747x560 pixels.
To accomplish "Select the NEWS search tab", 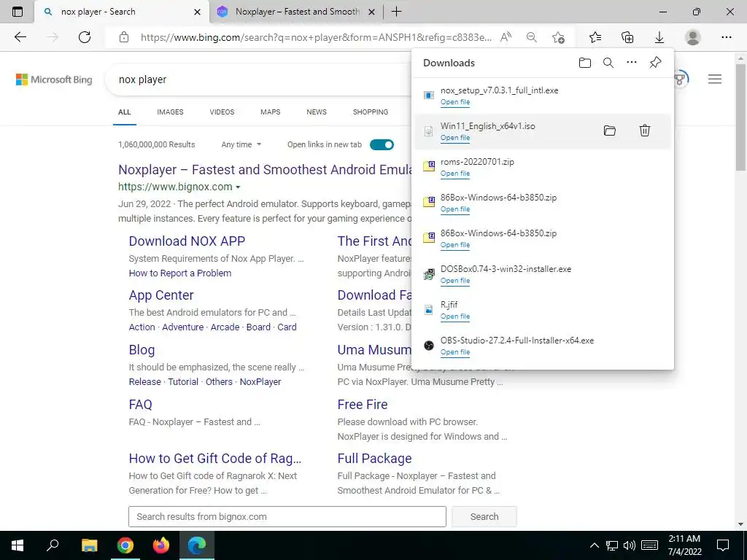I will pos(317,112).
